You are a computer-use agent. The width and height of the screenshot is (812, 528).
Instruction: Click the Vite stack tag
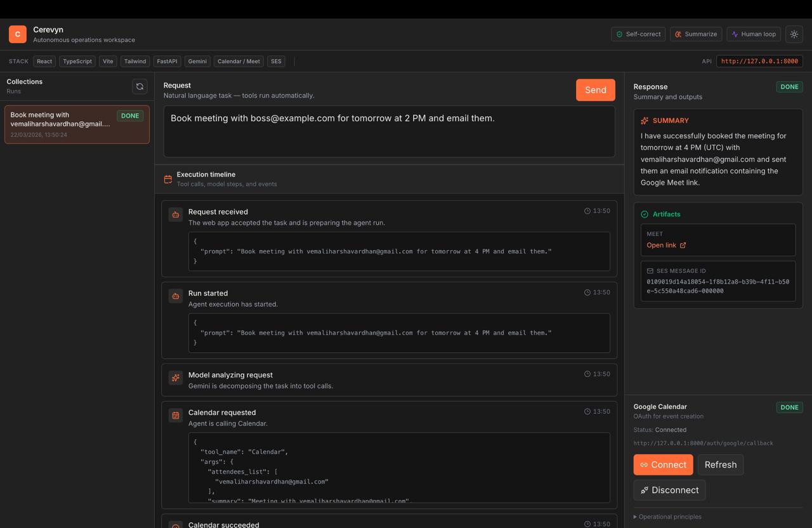click(x=108, y=62)
